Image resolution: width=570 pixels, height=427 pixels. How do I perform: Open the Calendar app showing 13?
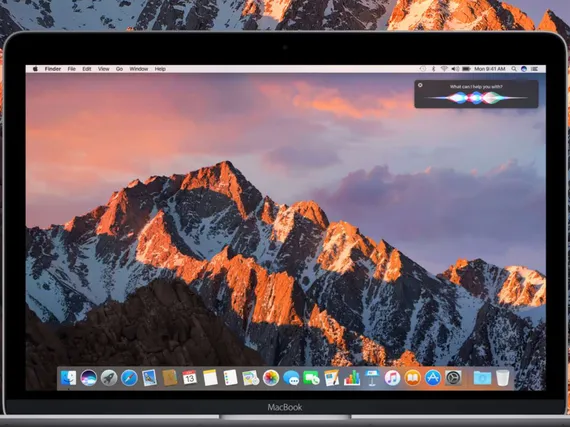point(190,378)
